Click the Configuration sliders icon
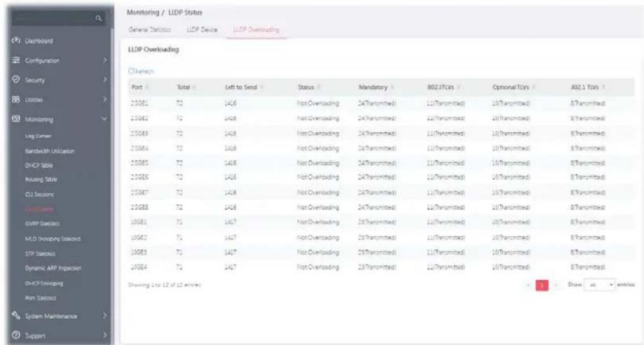The image size is (644, 345). pos(16,60)
